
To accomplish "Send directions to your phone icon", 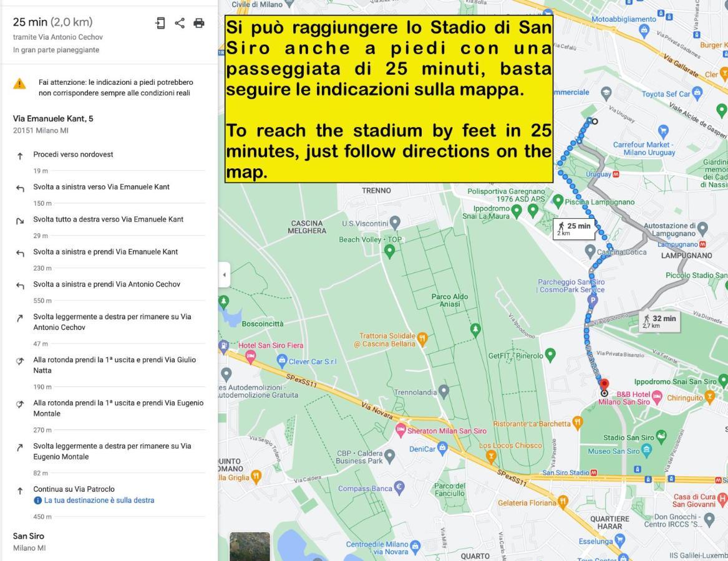I will point(160,23).
